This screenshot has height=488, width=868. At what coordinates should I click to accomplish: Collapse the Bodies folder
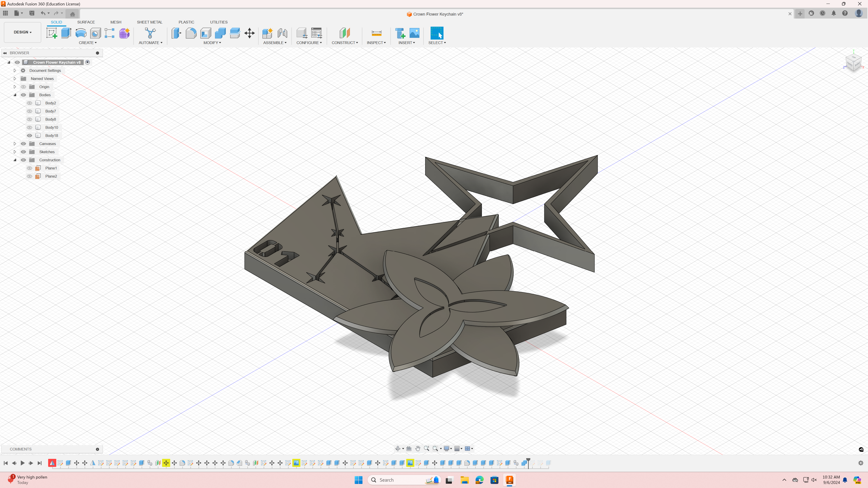click(15, 95)
